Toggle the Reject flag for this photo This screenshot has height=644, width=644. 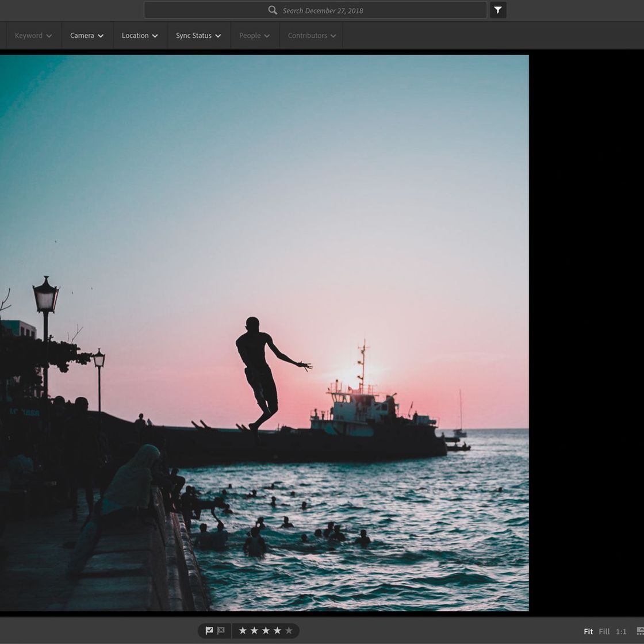tap(222, 630)
